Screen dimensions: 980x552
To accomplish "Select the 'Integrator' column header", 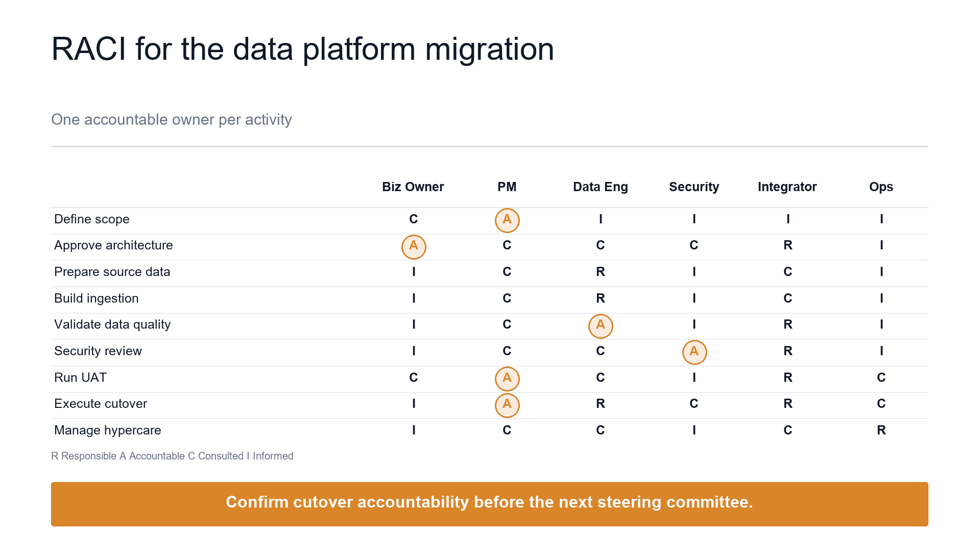I will coord(787,187).
